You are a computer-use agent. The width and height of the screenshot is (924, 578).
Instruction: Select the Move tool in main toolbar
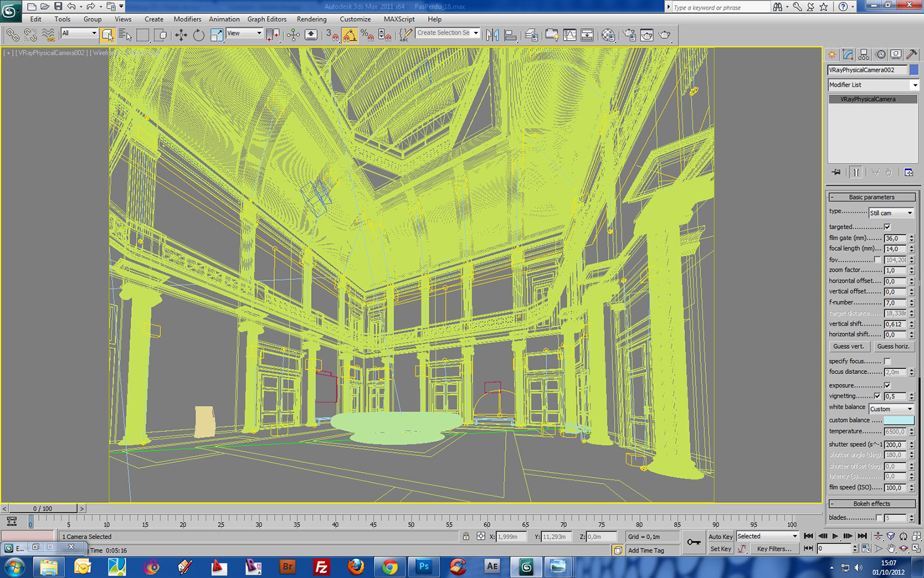(x=180, y=35)
